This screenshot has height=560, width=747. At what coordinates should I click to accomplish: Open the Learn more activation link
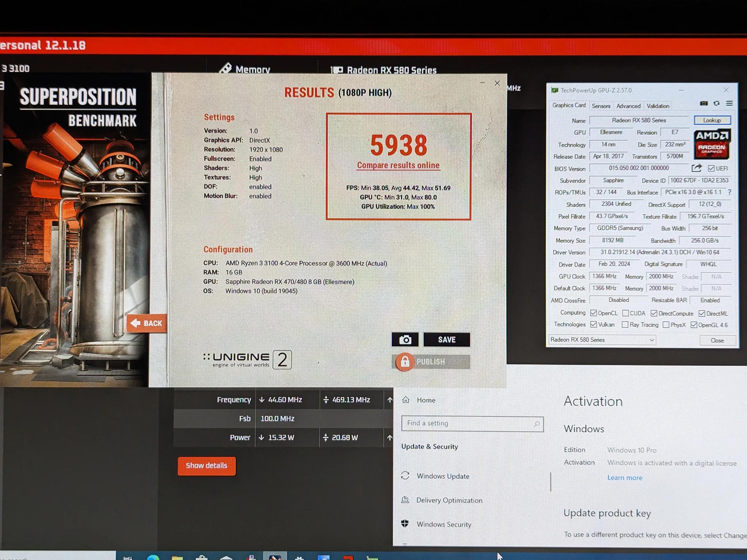(x=625, y=478)
